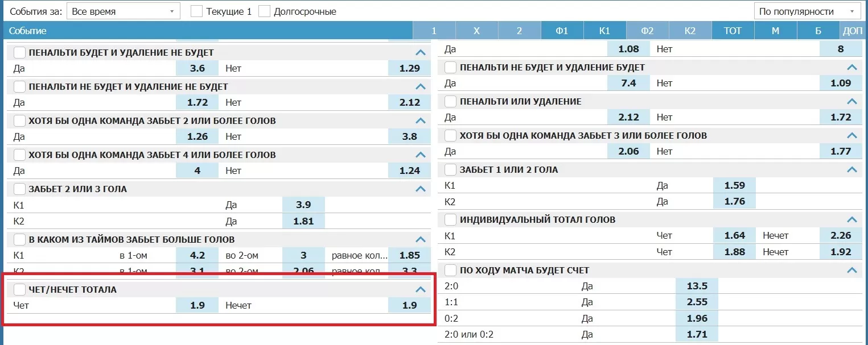Check the Долгосрочные filter box
Image resolution: width=868 pixels, height=345 pixels.
click(x=264, y=11)
